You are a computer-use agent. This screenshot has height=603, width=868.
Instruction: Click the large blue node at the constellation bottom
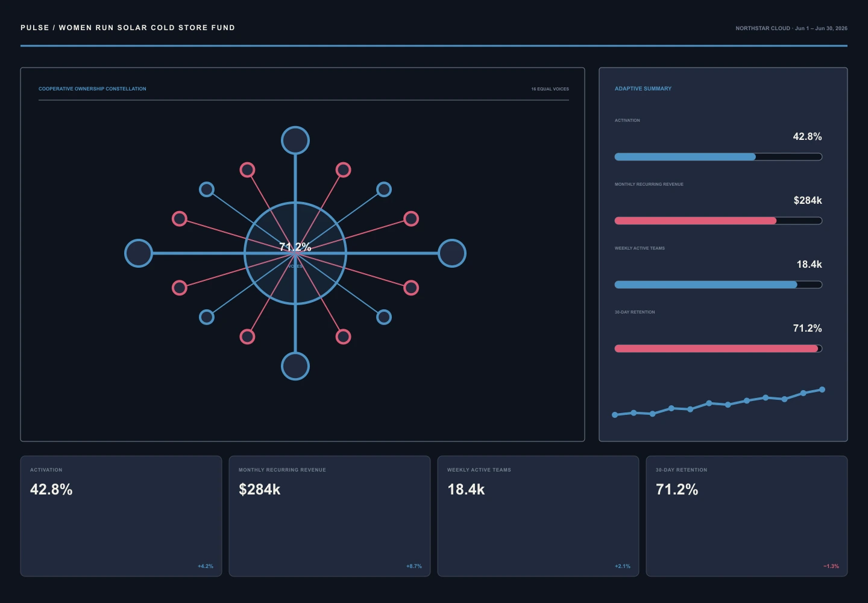pos(295,366)
